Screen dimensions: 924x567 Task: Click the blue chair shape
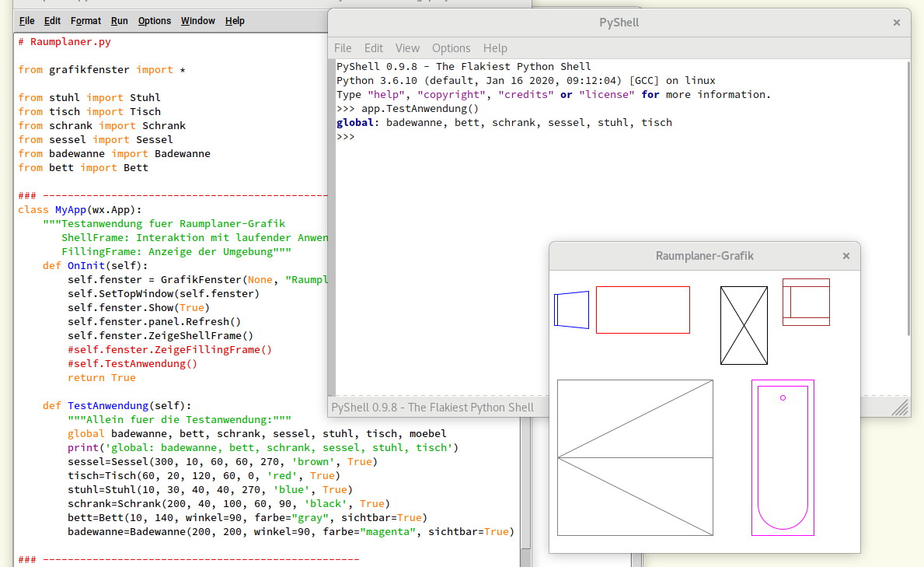572,310
